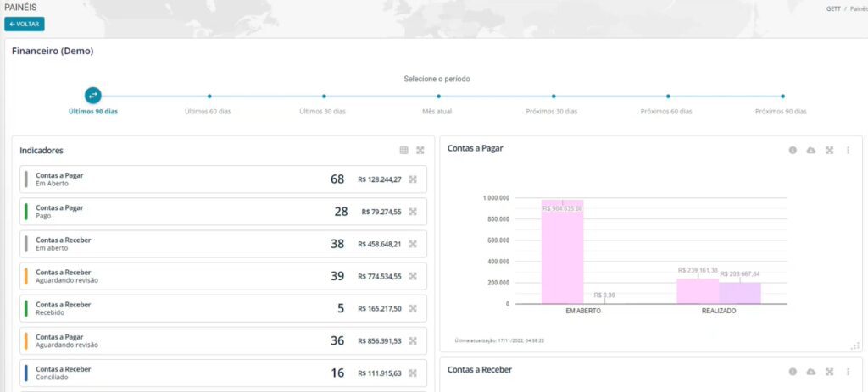
Task: Open the three-dot menu in Contas a Pagar panel
Action: [848, 150]
